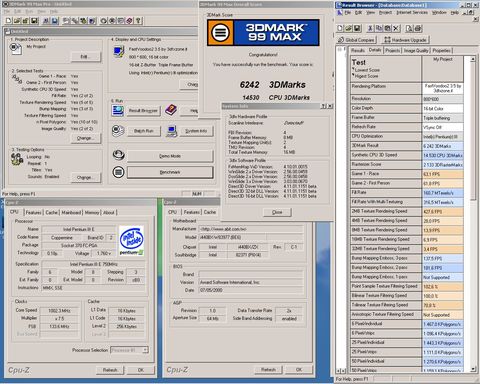This screenshot has height=384, width=480.
Task: Click Change button under Selected Tests
Action: pyautogui.click(x=86, y=138)
